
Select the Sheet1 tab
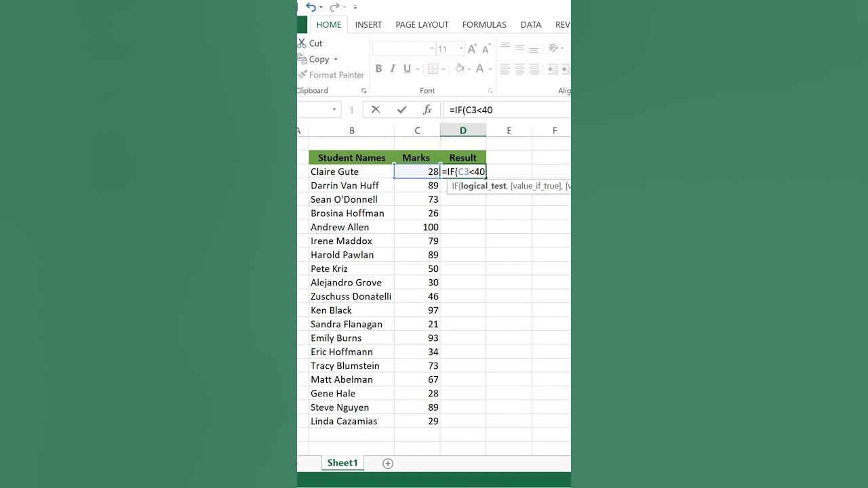(x=342, y=463)
